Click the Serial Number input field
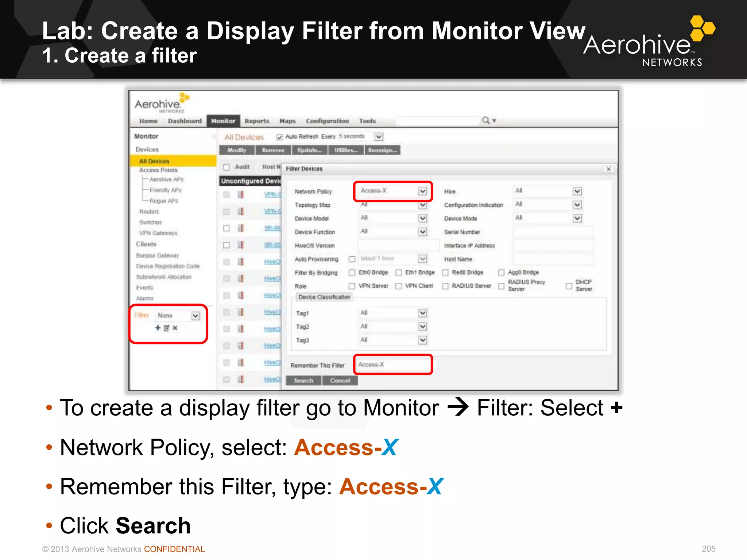 point(553,232)
